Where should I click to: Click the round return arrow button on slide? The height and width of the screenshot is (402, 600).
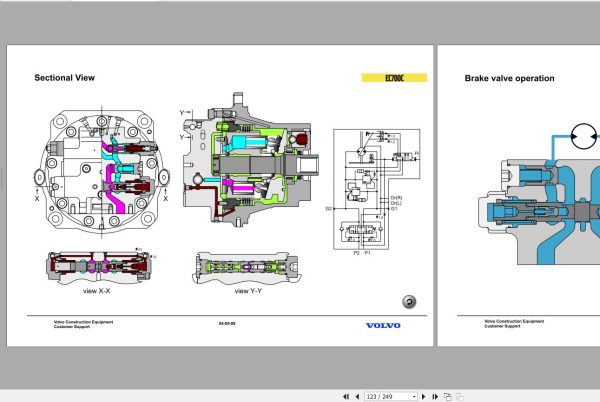[409, 302]
